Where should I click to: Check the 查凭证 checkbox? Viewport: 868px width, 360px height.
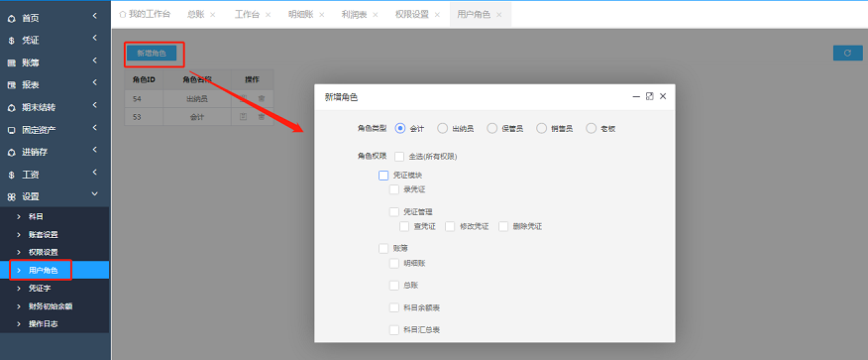pyautogui.click(x=404, y=226)
